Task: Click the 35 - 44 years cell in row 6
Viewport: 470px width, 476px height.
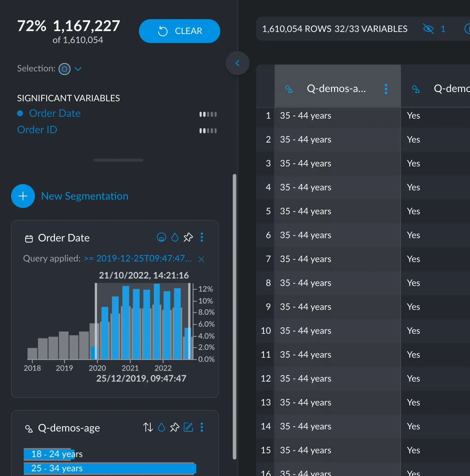Action: pos(338,235)
